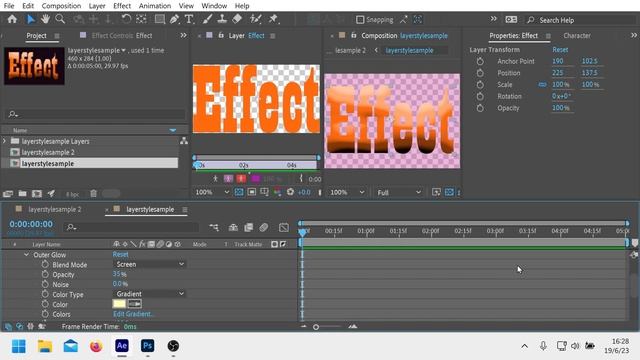Open the Animation menu
The height and width of the screenshot is (360, 640).
155,6
